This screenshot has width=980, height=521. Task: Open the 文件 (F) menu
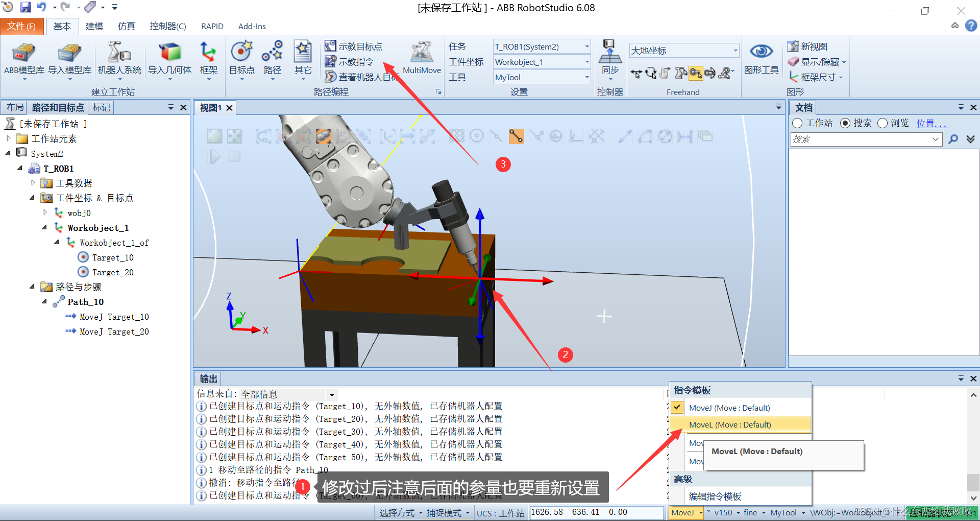point(21,26)
